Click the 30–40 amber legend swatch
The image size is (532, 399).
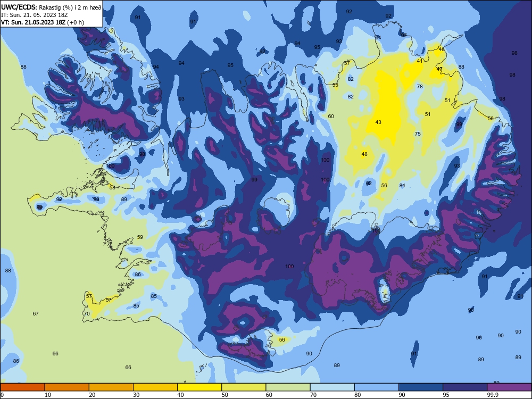pos(155,387)
